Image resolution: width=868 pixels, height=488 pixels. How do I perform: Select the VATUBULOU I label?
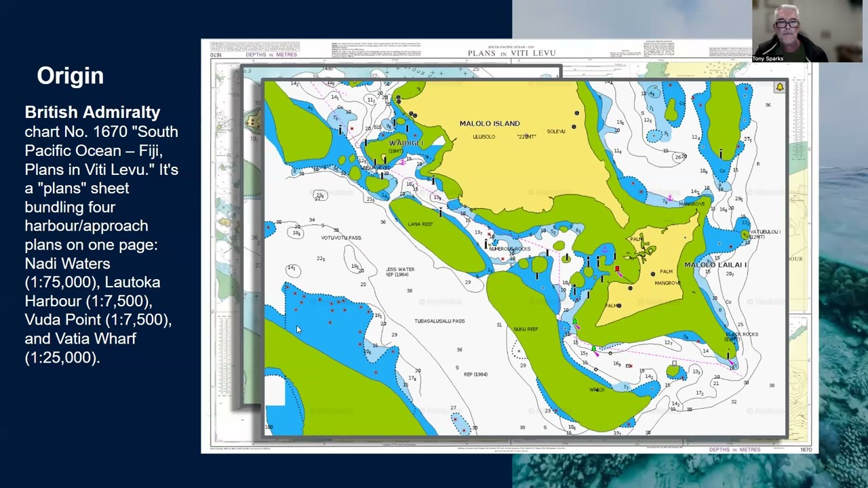765,232
